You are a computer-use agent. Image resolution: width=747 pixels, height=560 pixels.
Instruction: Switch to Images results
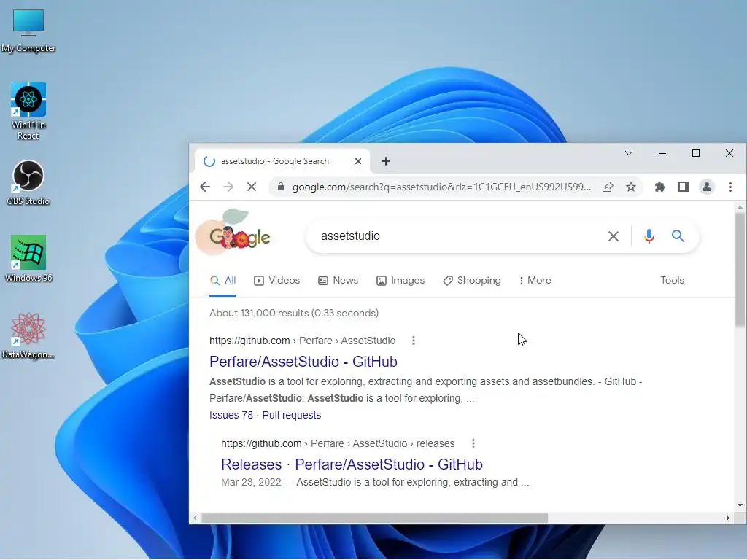coord(400,281)
